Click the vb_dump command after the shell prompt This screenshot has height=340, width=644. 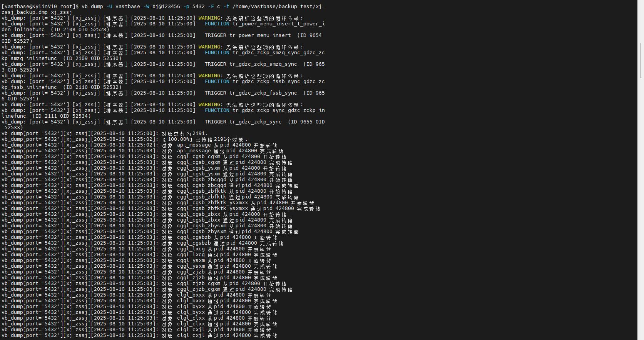pos(92,7)
